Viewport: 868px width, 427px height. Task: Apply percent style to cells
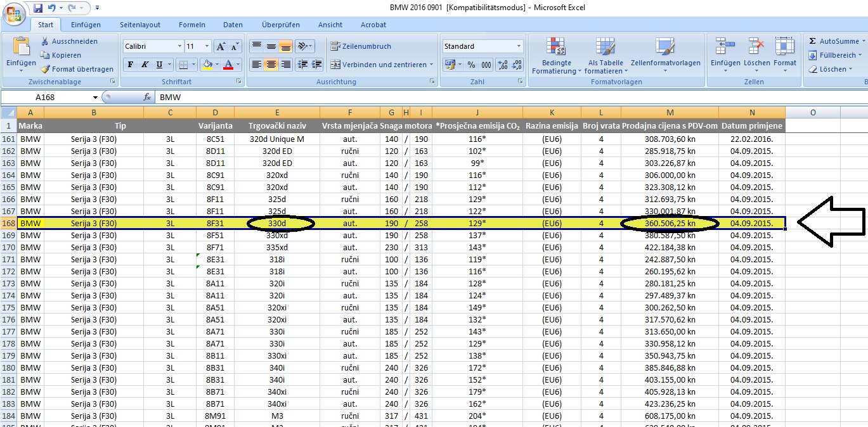(471, 65)
